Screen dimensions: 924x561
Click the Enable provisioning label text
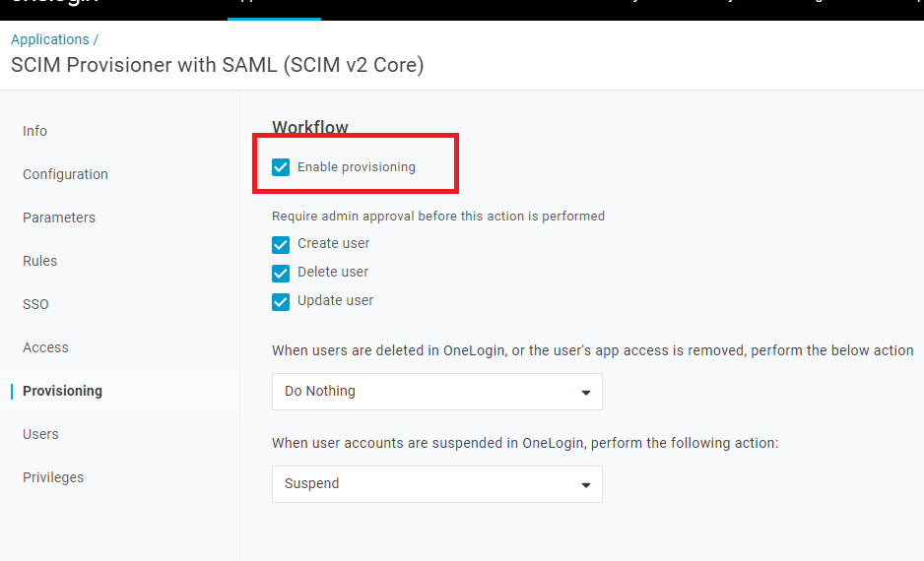pos(356,167)
